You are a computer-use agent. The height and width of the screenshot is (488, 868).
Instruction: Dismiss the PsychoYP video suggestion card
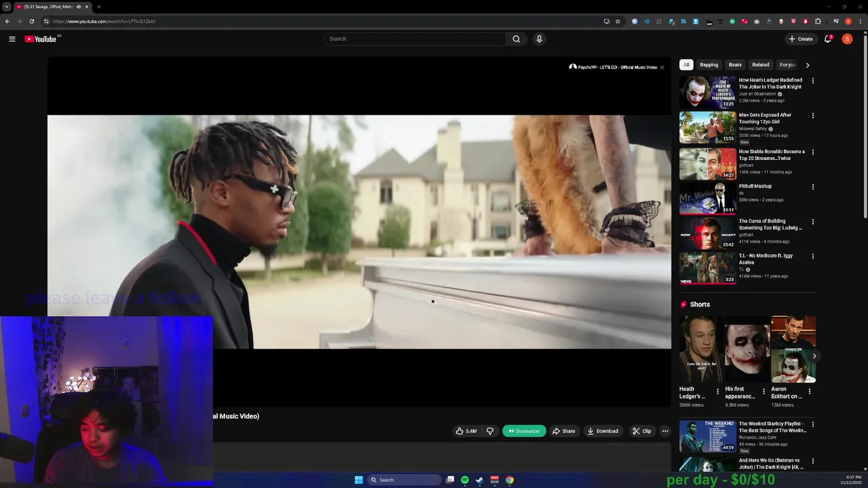tap(662, 67)
